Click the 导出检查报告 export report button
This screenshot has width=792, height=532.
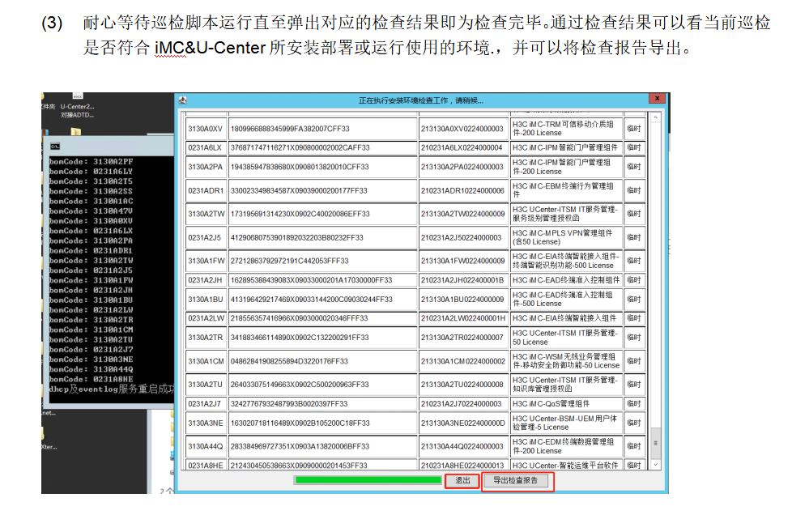pyautogui.click(x=515, y=480)
